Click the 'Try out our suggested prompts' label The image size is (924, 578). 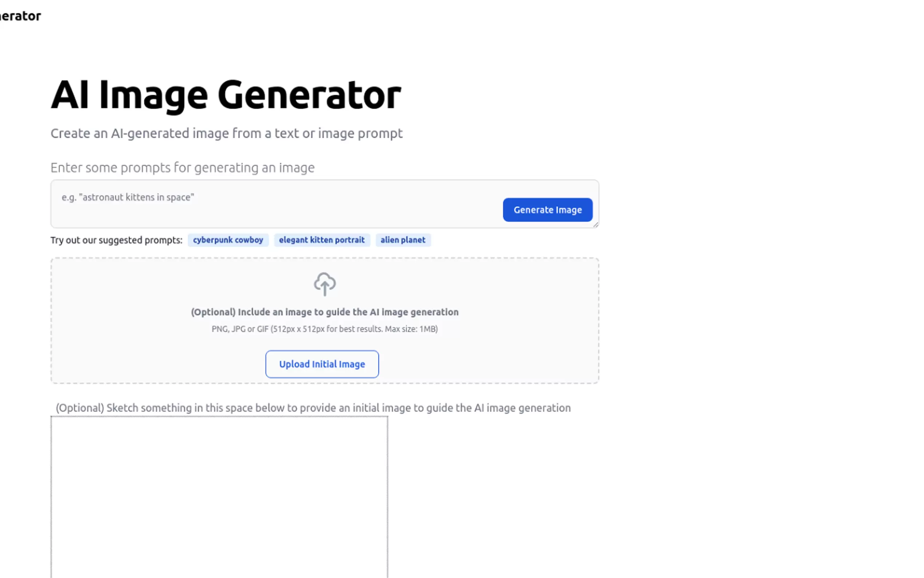(x=116, y=240)
